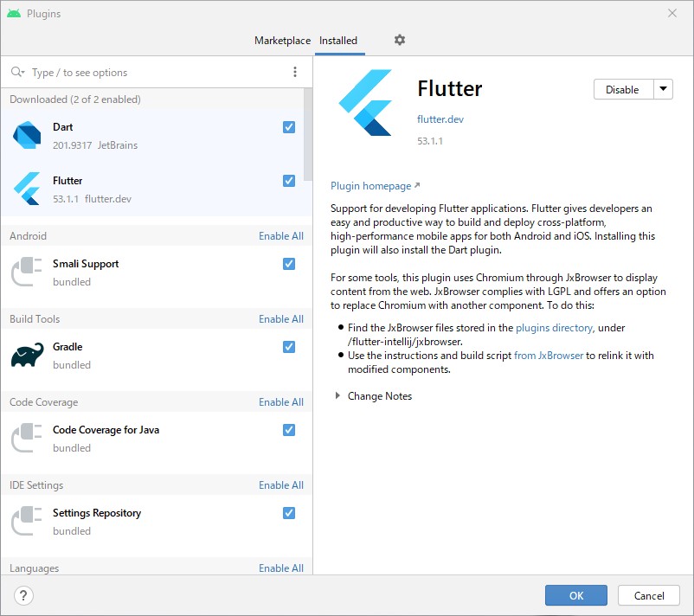The height and width of the screenshot is (616, 694).
Task: Click the Dart plugin icon
Action: [27, 135]
